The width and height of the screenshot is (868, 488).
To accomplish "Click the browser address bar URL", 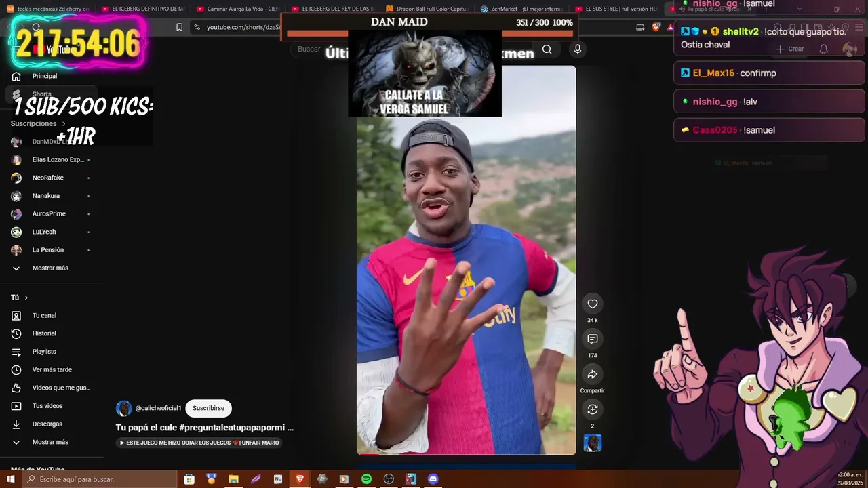I will pos(243,27).
